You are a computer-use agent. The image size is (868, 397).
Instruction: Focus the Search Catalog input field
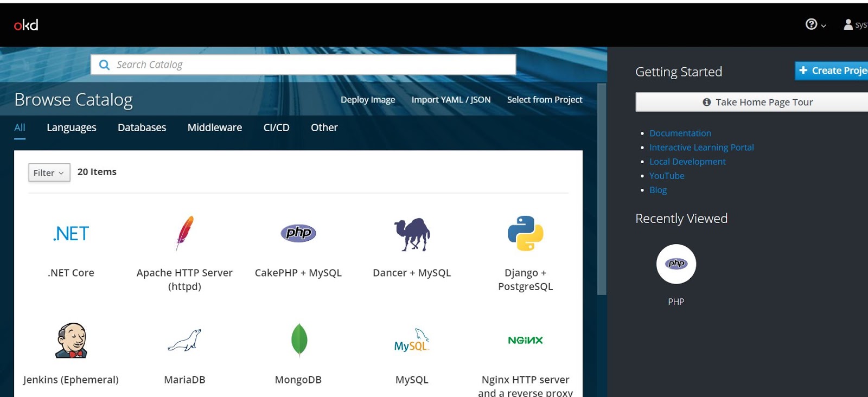[303, 65]
